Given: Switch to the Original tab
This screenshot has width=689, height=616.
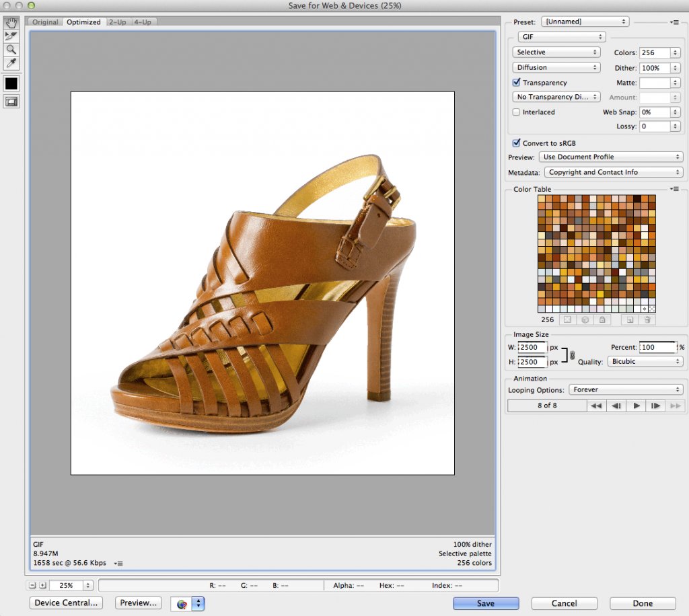Looking at the screenshot, I should point(46,22).
